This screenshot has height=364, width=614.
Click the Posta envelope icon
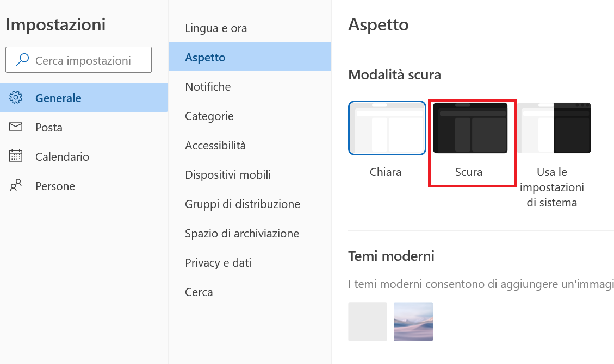tap(16, 127)
